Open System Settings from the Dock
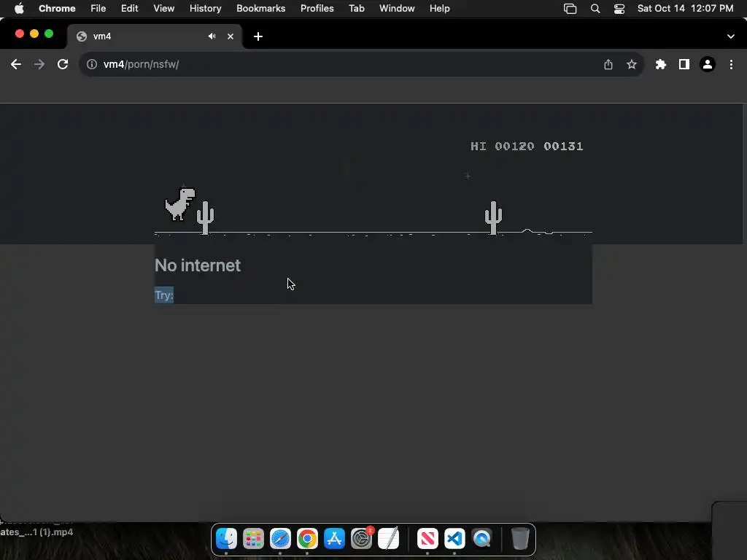This screenshot has height=560, width=747. tap(362, 539)
